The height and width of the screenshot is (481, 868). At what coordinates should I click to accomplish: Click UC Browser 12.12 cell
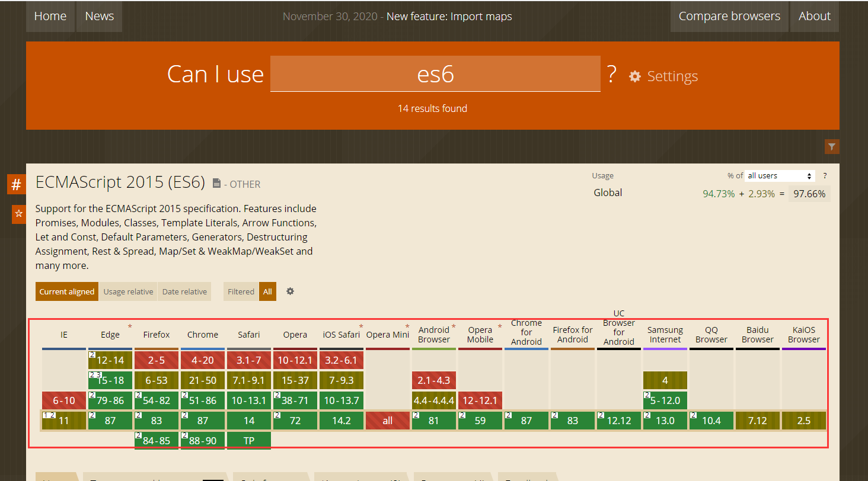tap(619, 421)
